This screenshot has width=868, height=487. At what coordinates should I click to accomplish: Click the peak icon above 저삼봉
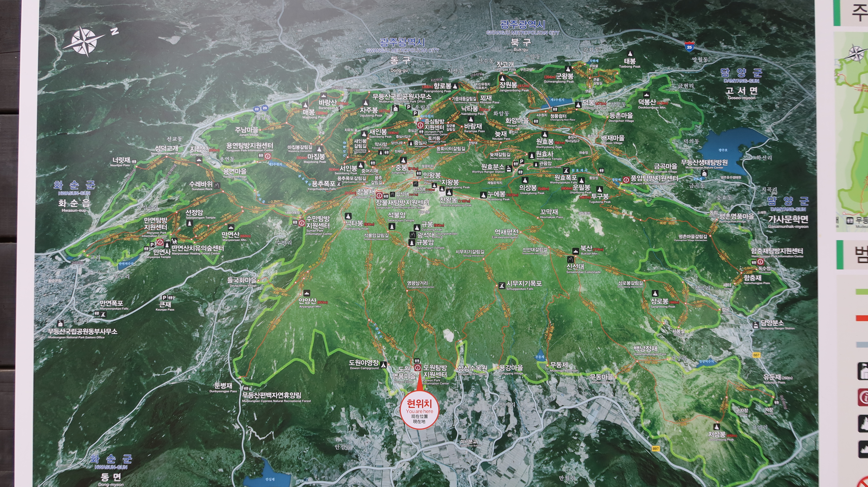(717, 427)
